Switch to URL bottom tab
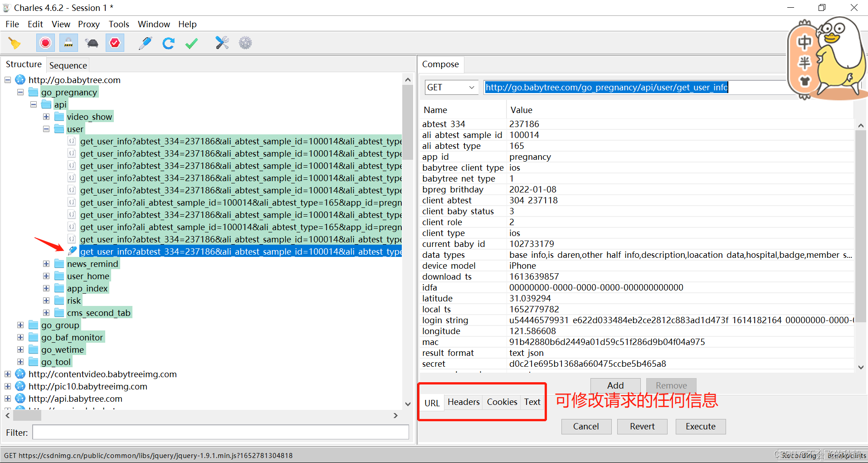This screenshot has height=463, width=868. [x=432, y=403]
